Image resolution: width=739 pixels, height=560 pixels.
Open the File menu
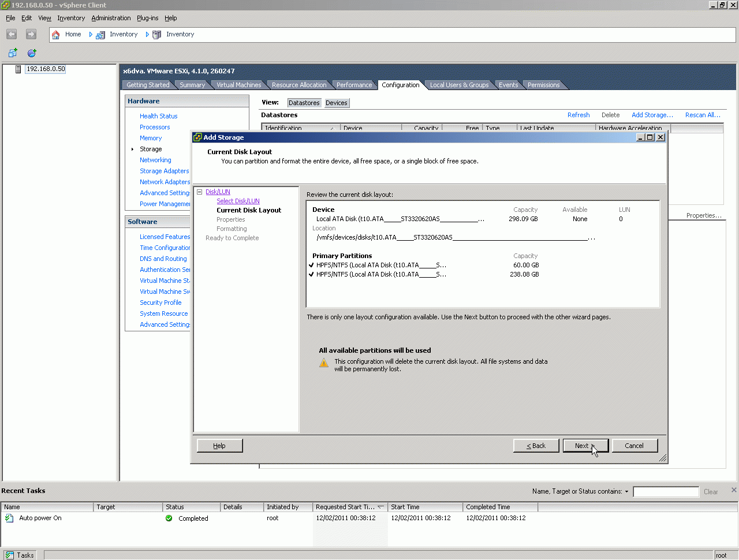point(10,18)
